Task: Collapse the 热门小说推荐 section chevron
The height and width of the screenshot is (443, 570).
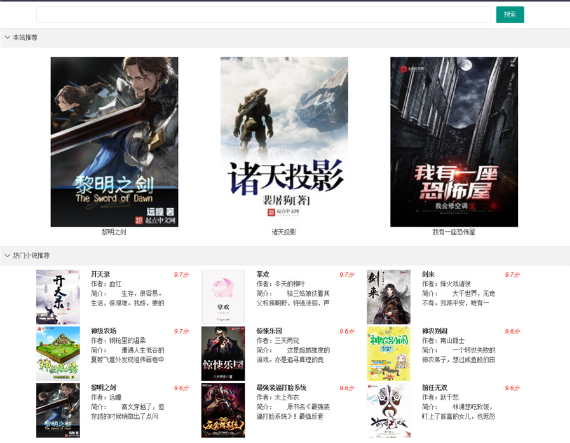Action: pos(7,255)
